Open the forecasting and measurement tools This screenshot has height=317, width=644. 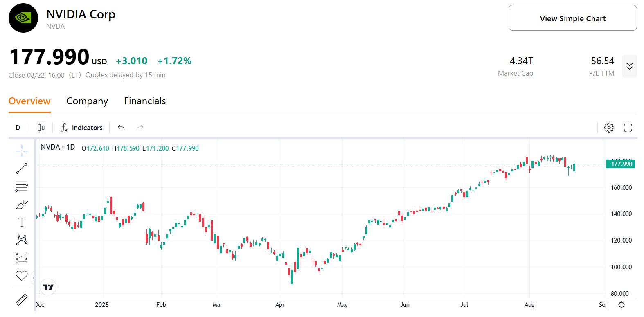(22, 258)
